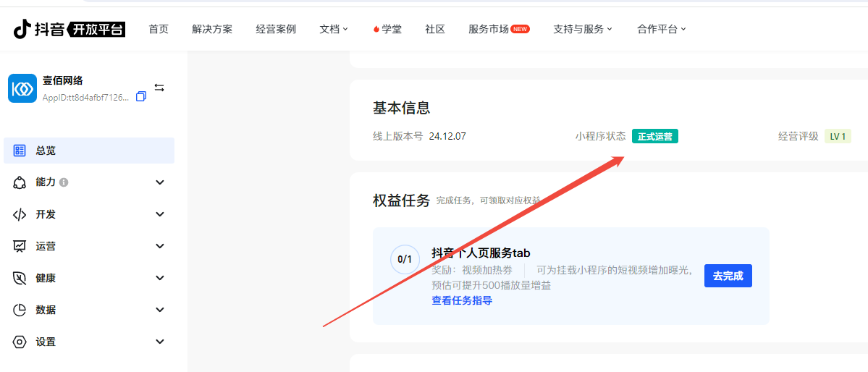This screenshot has width=868, height=372.
Task: Click the 正式运营 status badge
Action: (x=654, y=136)
